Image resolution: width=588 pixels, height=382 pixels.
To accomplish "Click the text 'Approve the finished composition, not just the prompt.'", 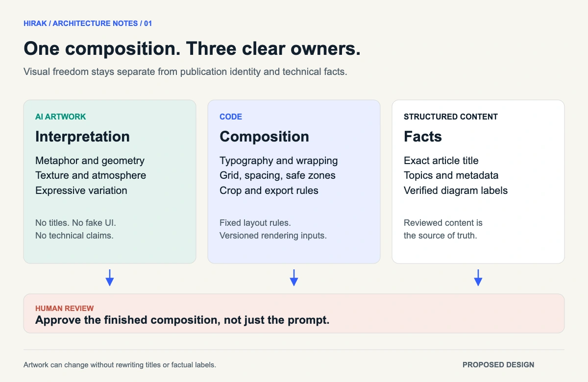I will [x=182, y=320].
